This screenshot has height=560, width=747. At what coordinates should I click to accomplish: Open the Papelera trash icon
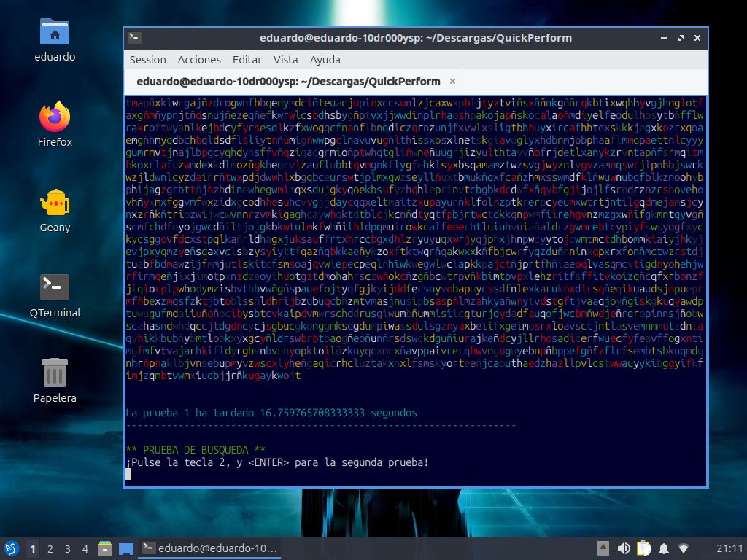click(54, 381)
